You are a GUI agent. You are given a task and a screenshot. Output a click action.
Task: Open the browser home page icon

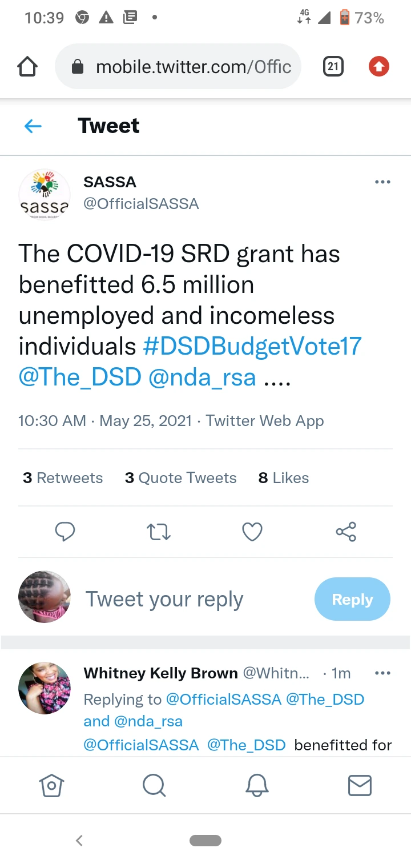tap(27, 67)
